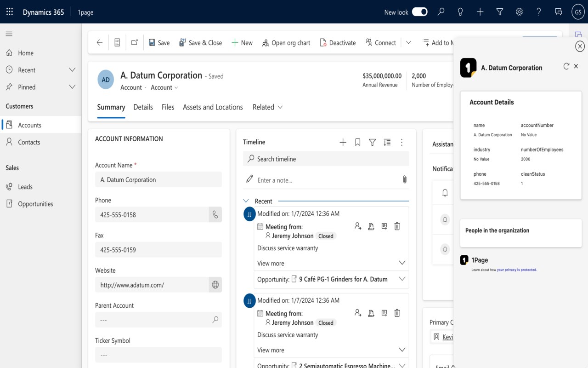Bookmark the timeline using the bookmark icon
Viewport: 588px width, 368px height.
point(357,143)
